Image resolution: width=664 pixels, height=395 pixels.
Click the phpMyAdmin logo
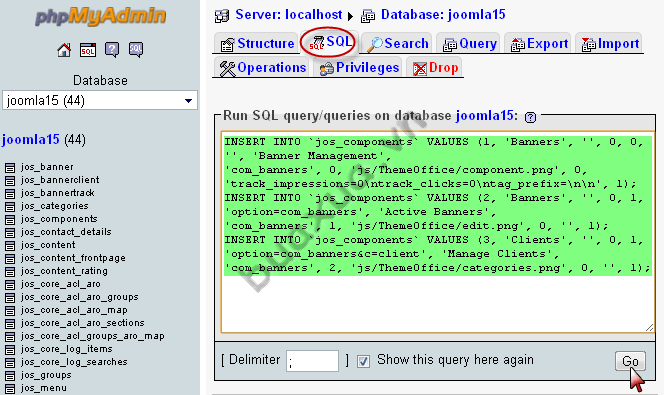[100, 17]
